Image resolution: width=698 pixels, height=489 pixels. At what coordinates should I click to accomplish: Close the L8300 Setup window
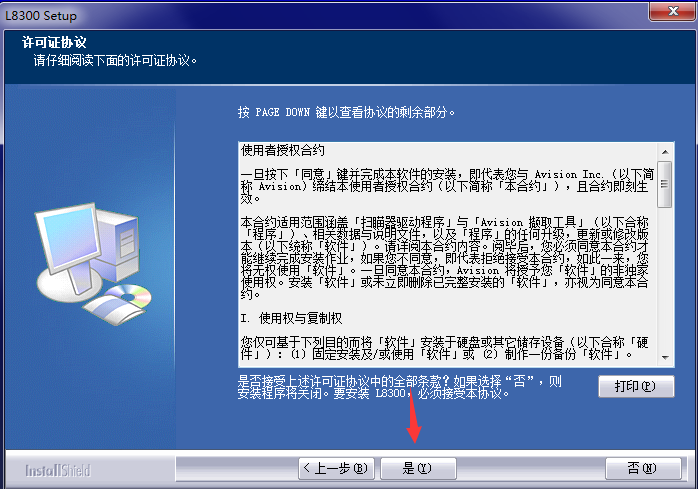(x=673, y=11)
